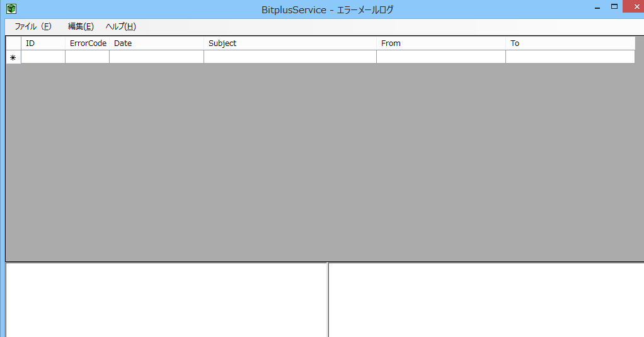Sort by the ErrorCode column header
The height and width of the screenshot is (337, 644).
tap(88, 43)
